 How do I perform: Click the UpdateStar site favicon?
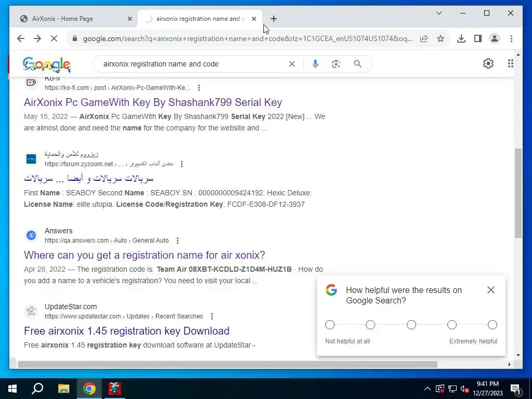point(31,311)
